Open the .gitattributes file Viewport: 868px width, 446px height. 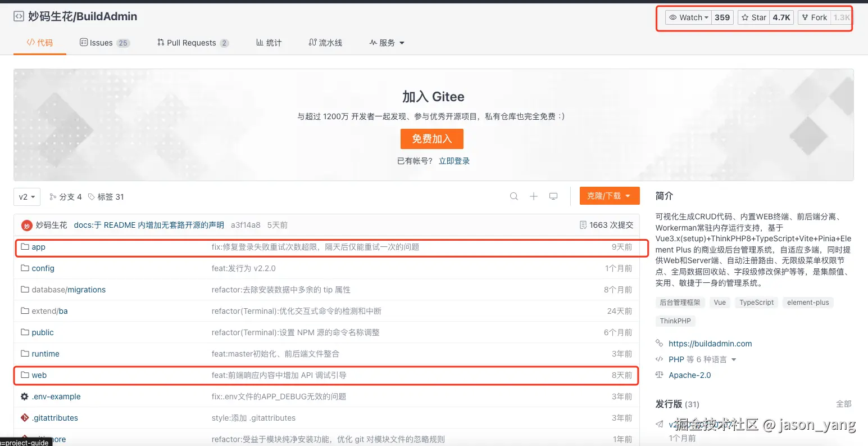coord(55,418)
